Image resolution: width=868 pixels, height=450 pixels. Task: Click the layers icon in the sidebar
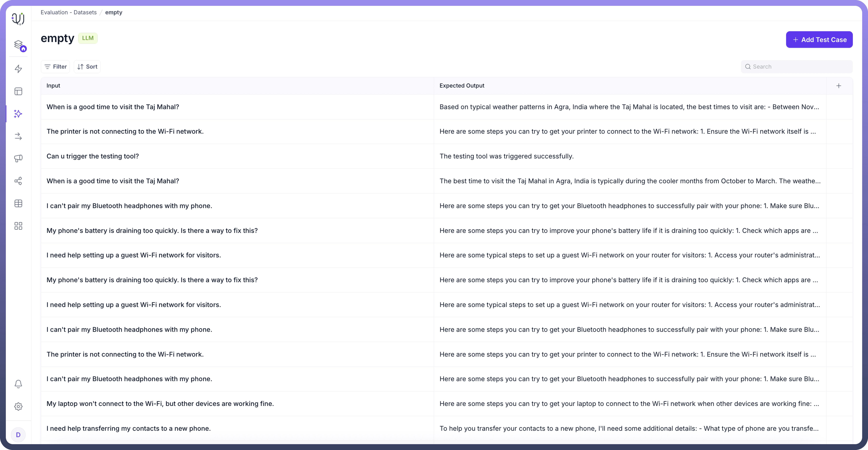tap(19, 45)
